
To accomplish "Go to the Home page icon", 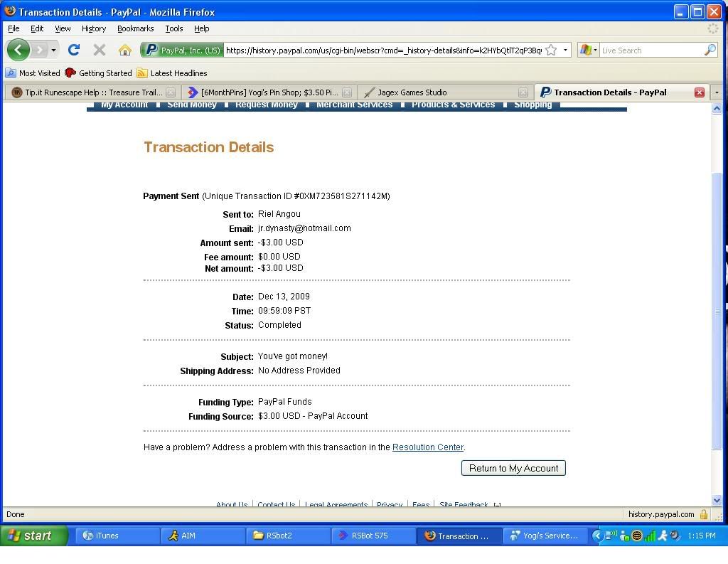I will click(125, 50).
